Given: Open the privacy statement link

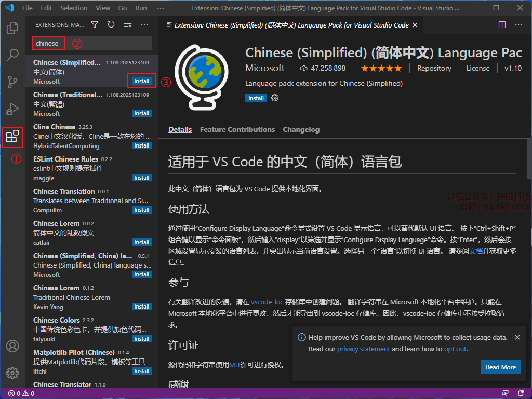Looking at the screenshot, I should pyautogui.click(x=363, y=349).
